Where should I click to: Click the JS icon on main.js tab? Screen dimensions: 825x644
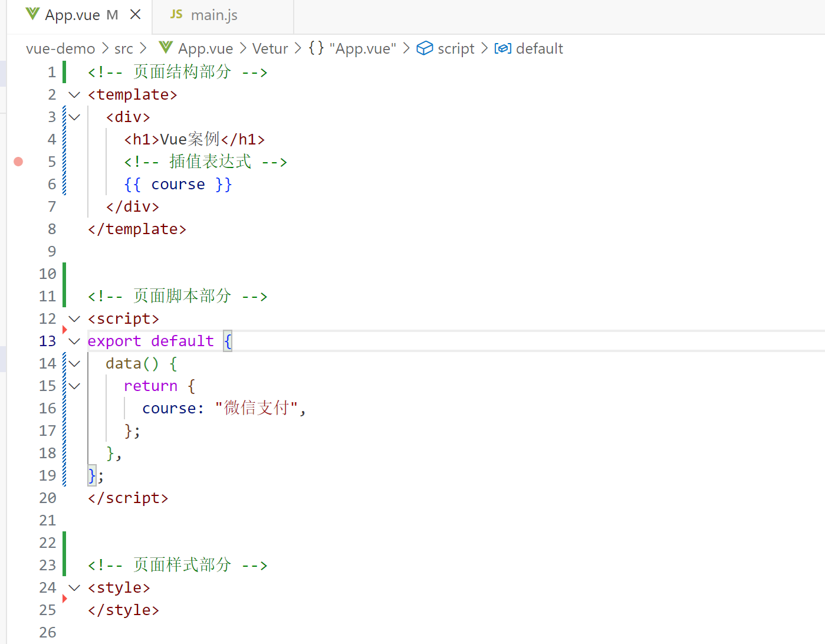(176, 14)
